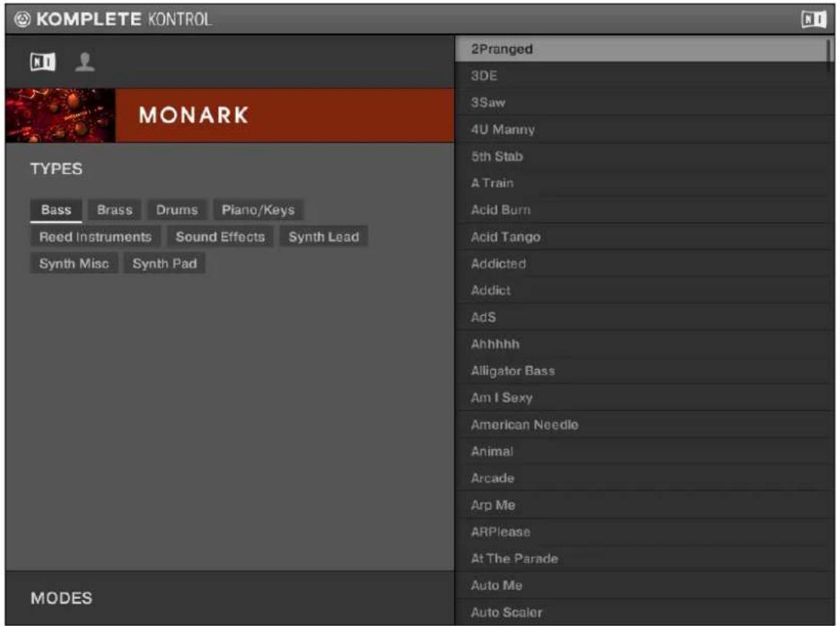The width and height of the screenshot is (840, 626).
Task: Filter by Synth Misc type
Action: pyautogui.click(x=74, y=264)
